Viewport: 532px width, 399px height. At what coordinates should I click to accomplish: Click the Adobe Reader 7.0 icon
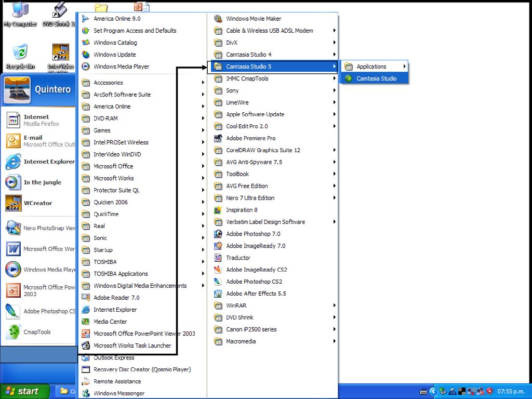[x=86, y=298]
